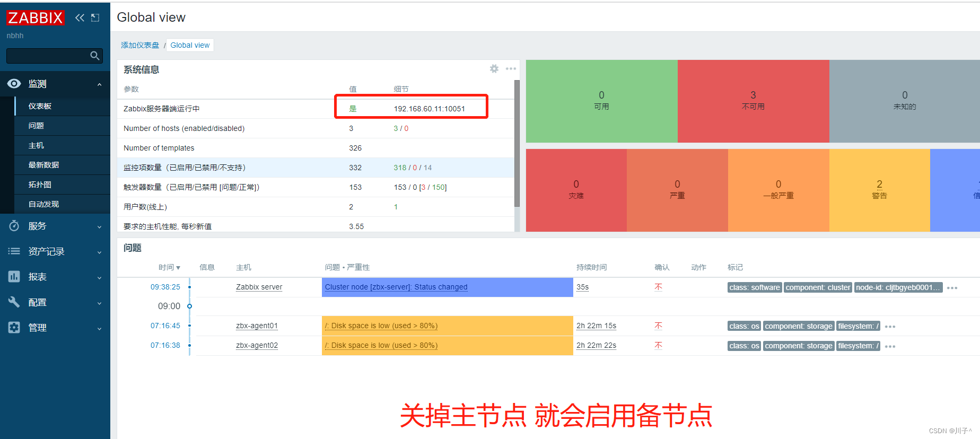Click the red 不可用 hosts tile
980x439 pixels.
point(753,101)
